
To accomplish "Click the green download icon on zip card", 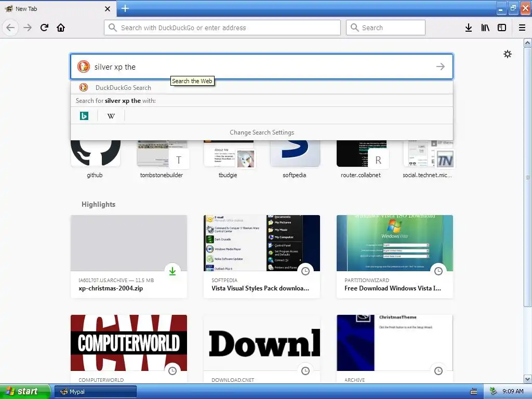I will 172,271.
